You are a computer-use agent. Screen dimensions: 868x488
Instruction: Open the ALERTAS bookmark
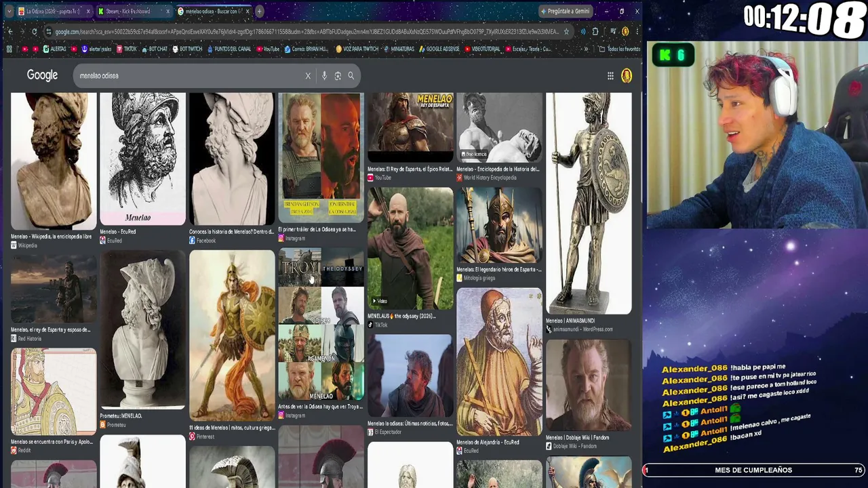54,49
